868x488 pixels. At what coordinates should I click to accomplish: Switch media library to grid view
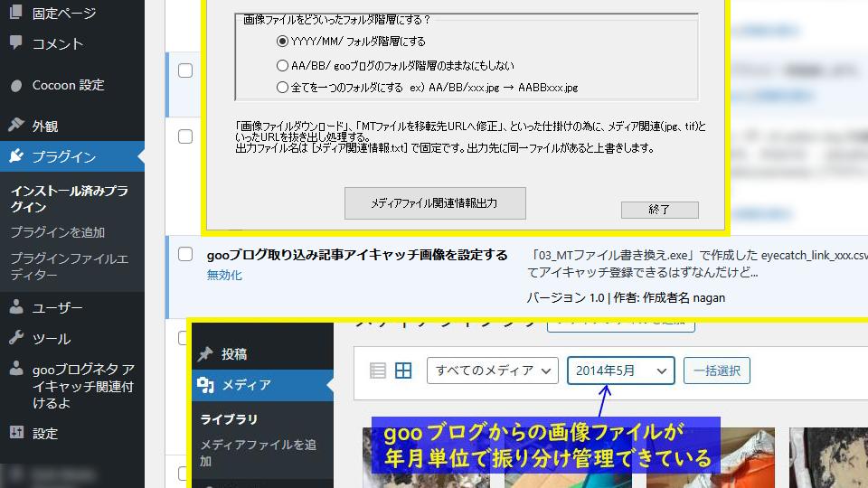point(403,371)
